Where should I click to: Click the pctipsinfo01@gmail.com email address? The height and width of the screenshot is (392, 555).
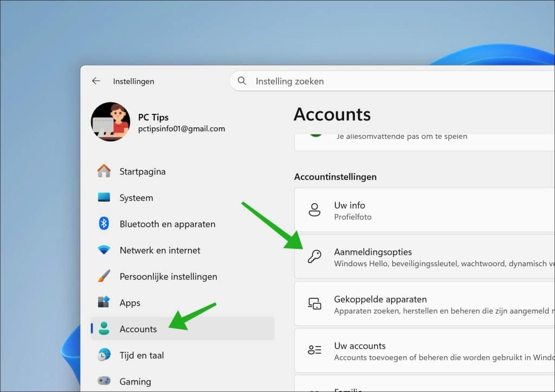[182, 128]
